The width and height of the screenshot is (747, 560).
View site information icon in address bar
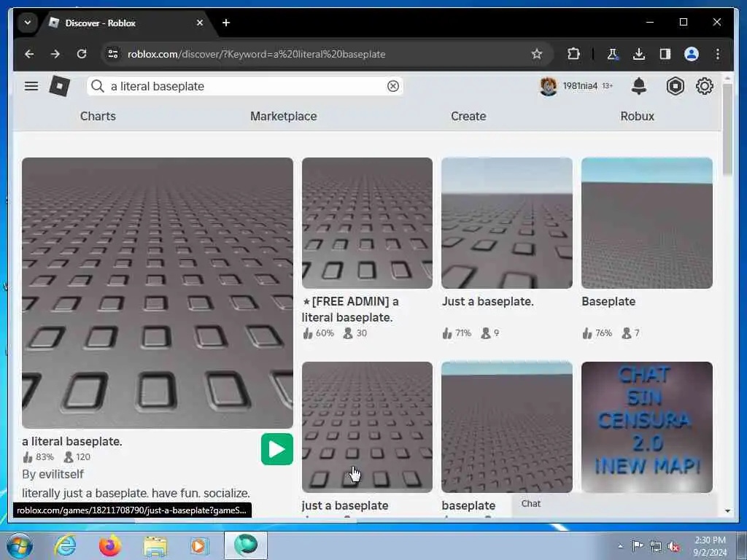[x=113, y=54]
